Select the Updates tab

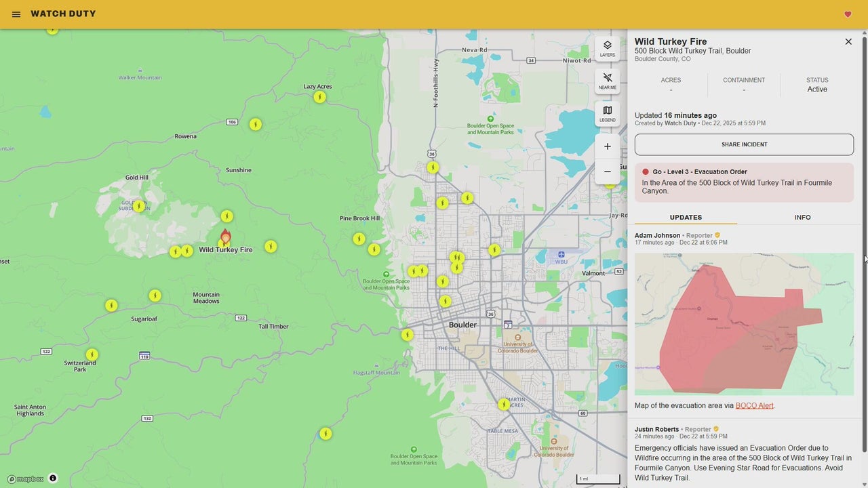[x=686, y=218]
